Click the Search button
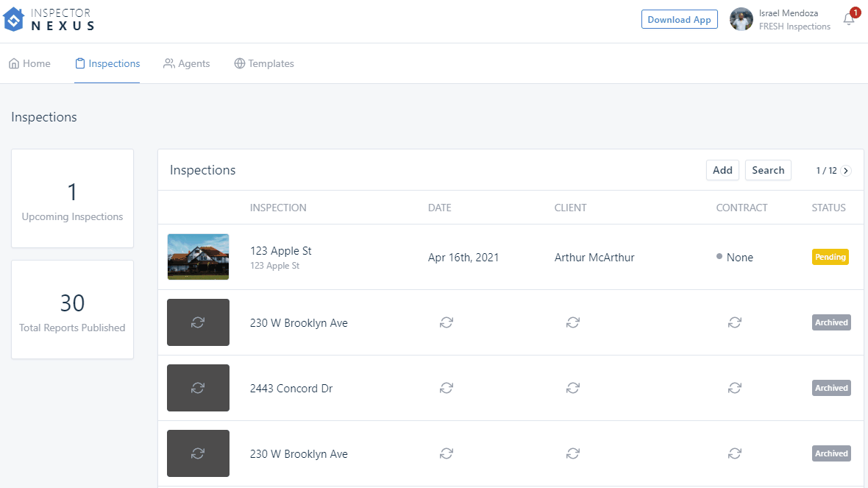The height and width of the screenshot is (488, 868). [x=768, y=170]
